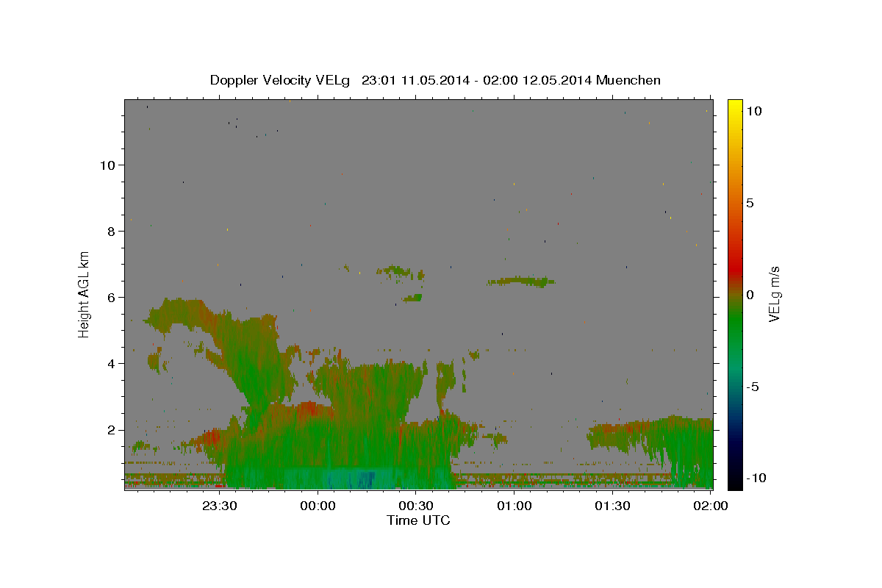Viewport: 882px width, 588px height.
Task: Click the 00:30 time tick label
Action: pos(416,506)
